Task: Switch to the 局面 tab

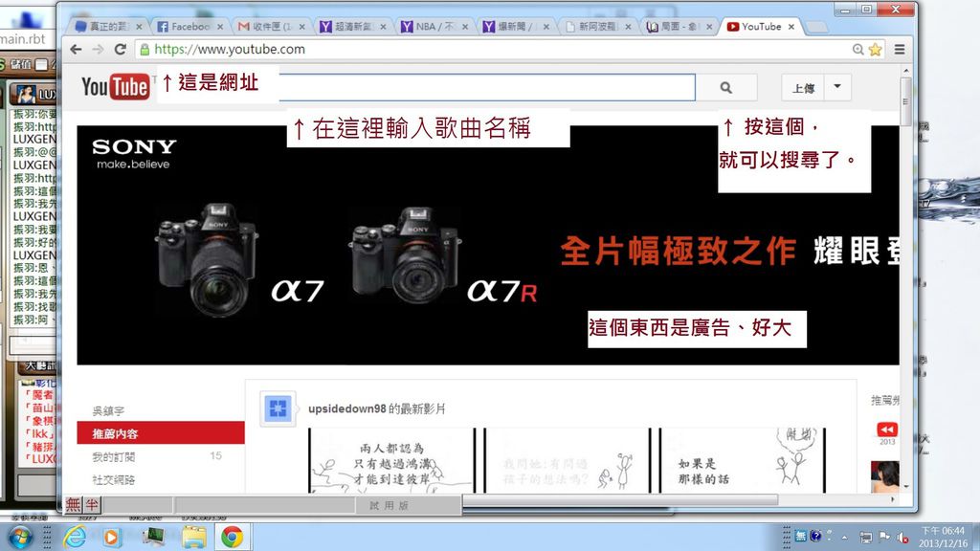Action: coord(679,26)
